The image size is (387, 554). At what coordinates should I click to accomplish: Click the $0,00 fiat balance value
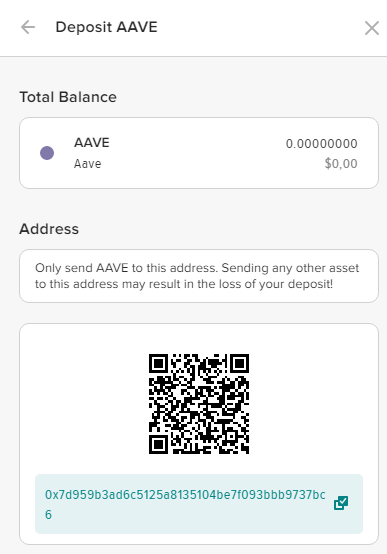coord(341,164)
